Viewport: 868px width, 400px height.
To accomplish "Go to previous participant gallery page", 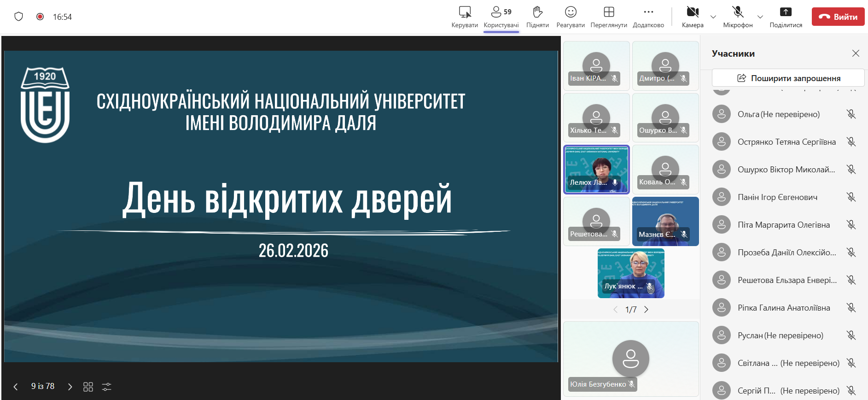I will pyautogui.click(x=616, y=310).
